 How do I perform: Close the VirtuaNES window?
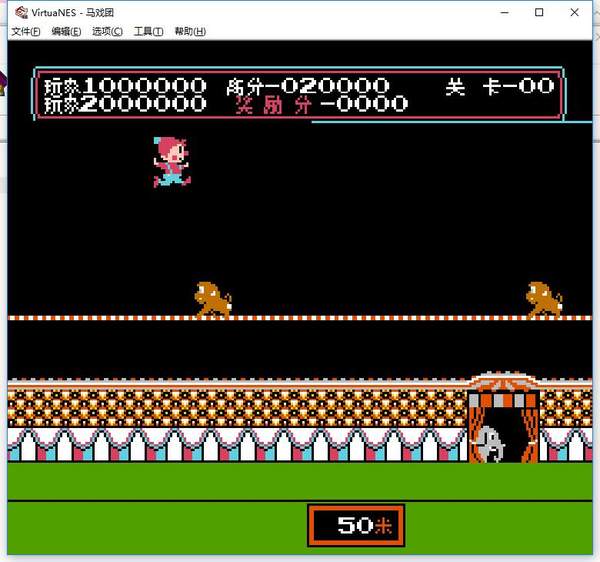pos(574,13)
